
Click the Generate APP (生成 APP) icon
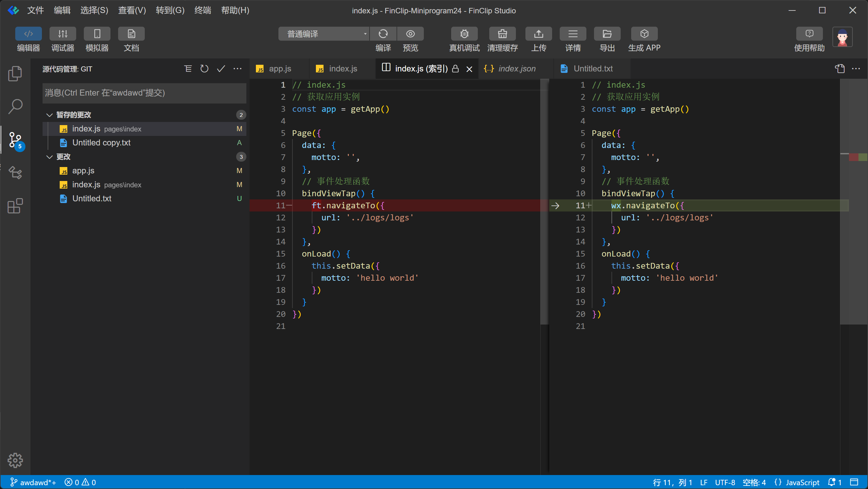(644, 34)
